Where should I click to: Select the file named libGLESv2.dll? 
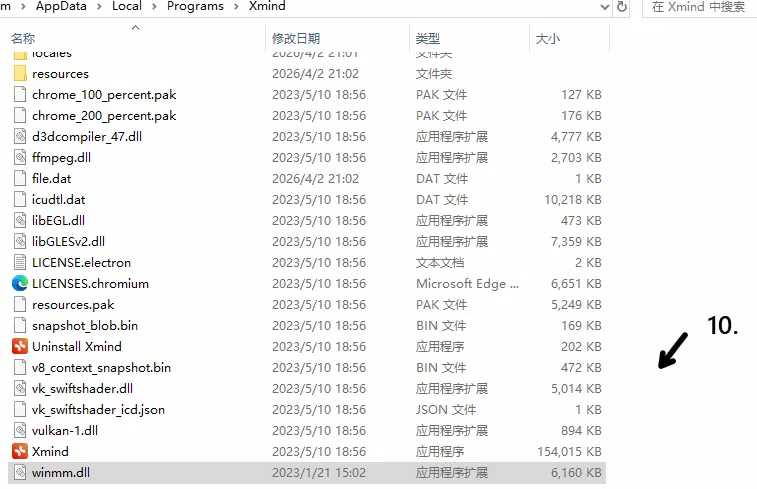(x=68, y=242)
